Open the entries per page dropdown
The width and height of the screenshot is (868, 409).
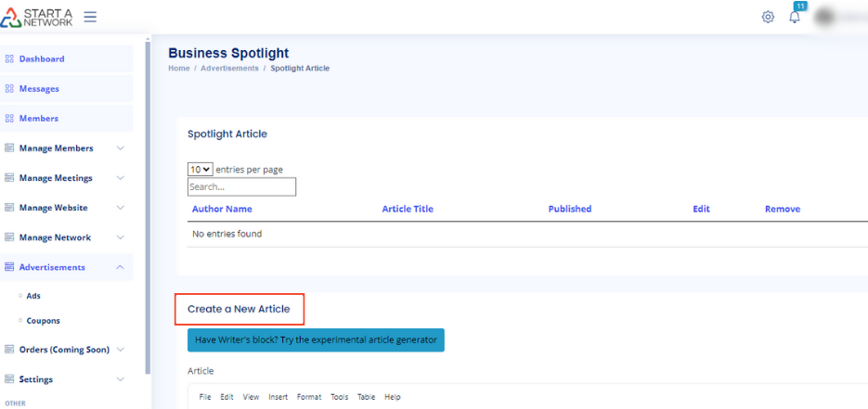coord(200,170)
